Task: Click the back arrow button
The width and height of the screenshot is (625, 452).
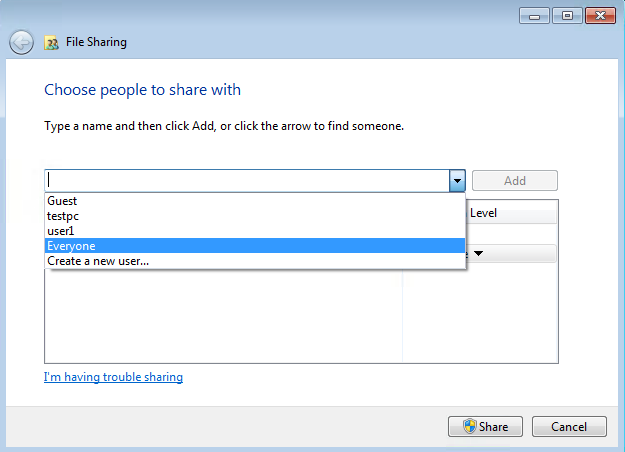Action: point(21,42)
